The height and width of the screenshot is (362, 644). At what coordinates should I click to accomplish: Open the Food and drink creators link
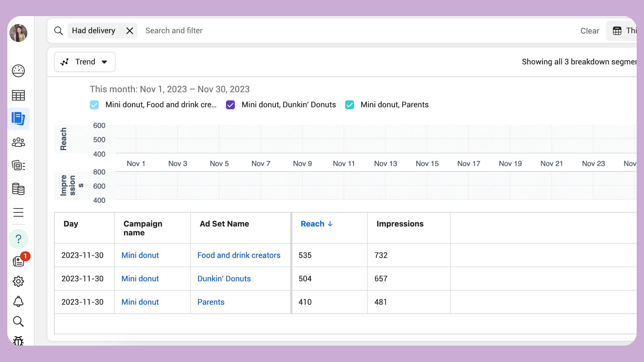(238, 255)
